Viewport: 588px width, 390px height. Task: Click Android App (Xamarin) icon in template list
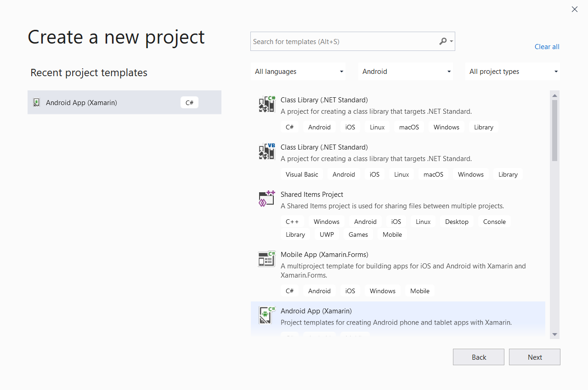coord(267,315)
